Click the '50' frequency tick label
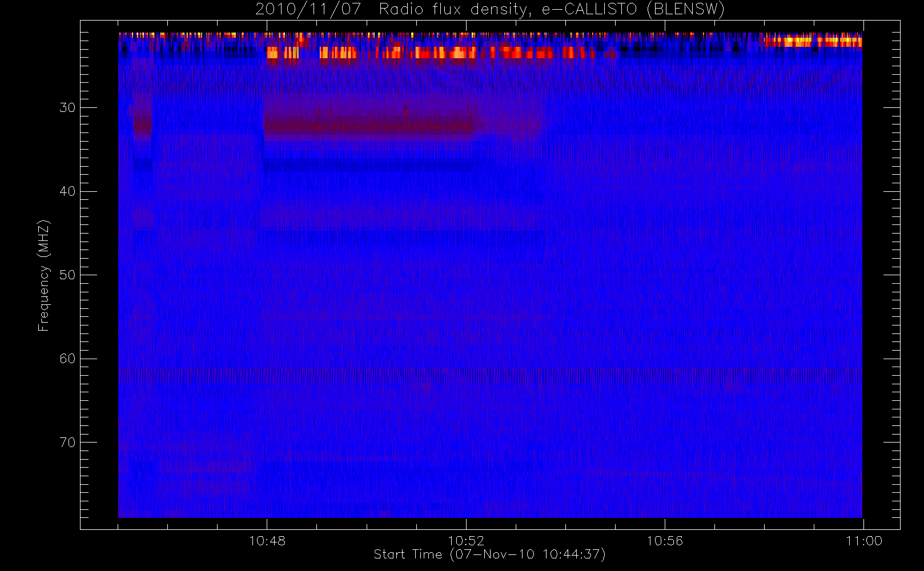This screenshot has height=571, width=924. 67,275
